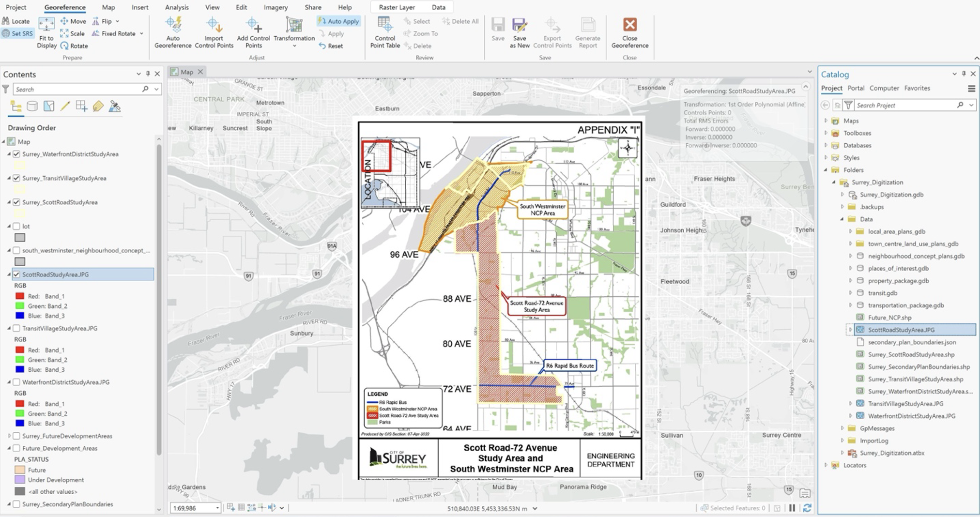Viewport: 980px width, 517px height.
Task: Open map scale dropdown 1:69,986
Action: (217, 508)
